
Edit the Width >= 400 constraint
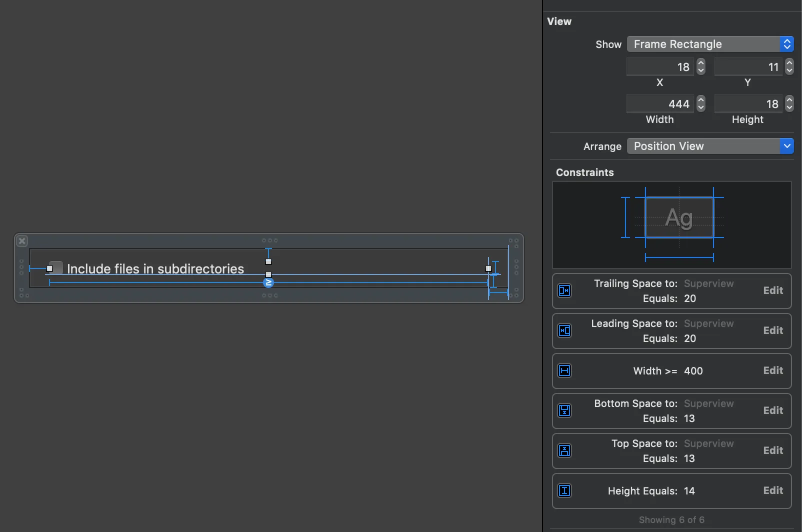tap(773, 370)
